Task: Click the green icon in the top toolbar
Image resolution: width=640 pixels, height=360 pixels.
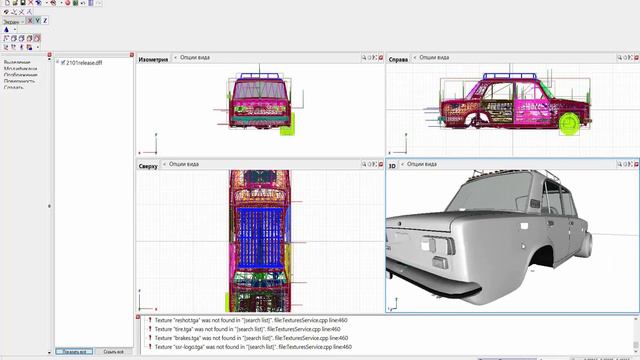Action: (76, 2)
